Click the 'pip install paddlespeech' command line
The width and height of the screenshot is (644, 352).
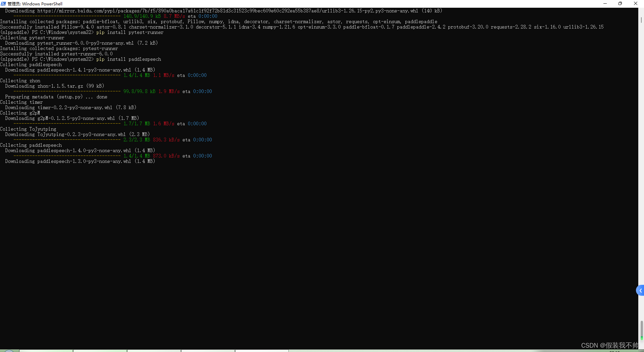(x=80, y=59)
